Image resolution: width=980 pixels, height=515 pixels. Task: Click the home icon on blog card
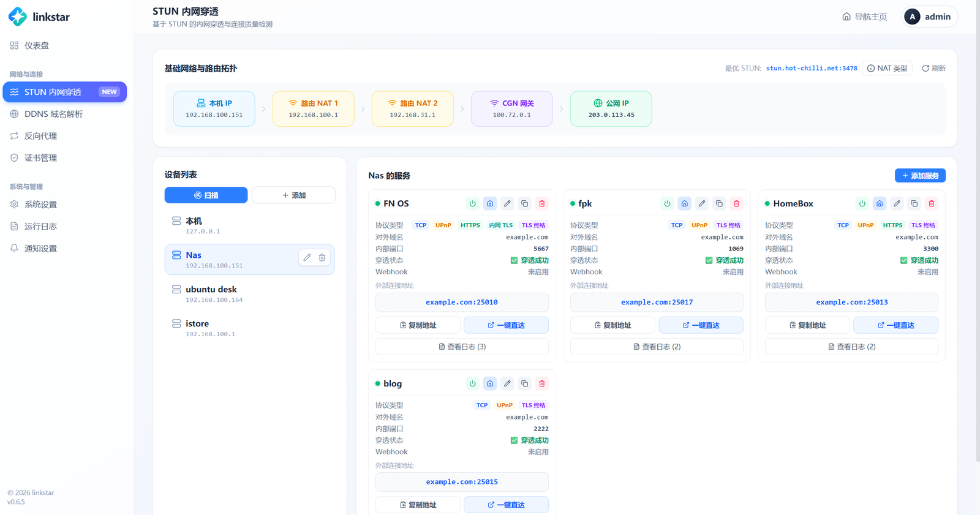click(x=490, y=383)
